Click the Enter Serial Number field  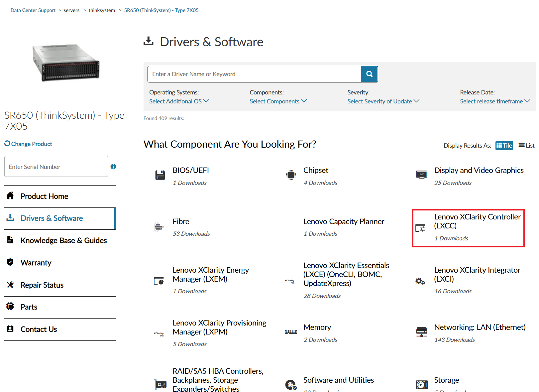[56, 167]
